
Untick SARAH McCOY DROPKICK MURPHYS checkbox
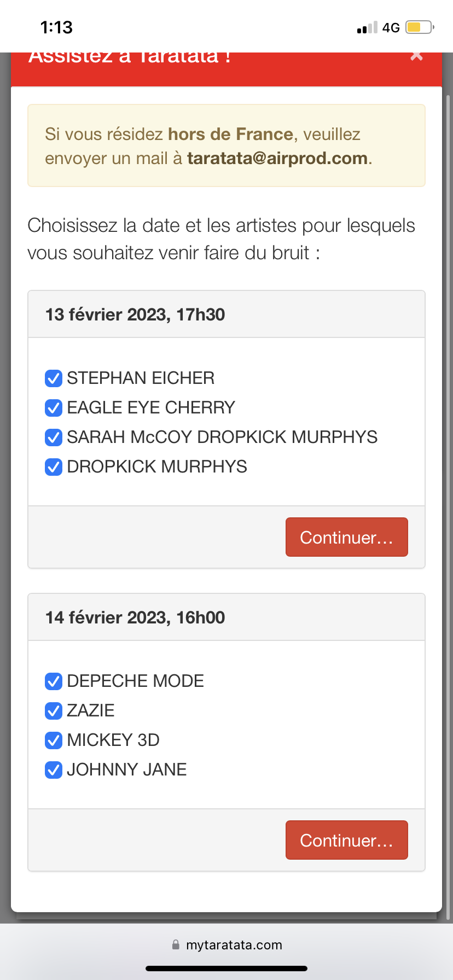(54, 437)
